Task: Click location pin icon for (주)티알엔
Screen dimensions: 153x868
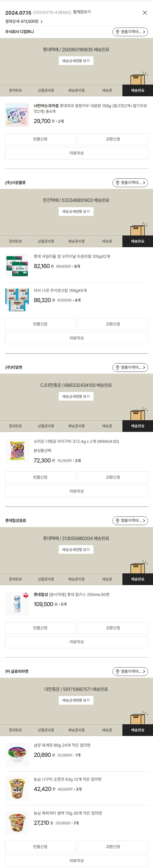Action: tap(117, 367)
